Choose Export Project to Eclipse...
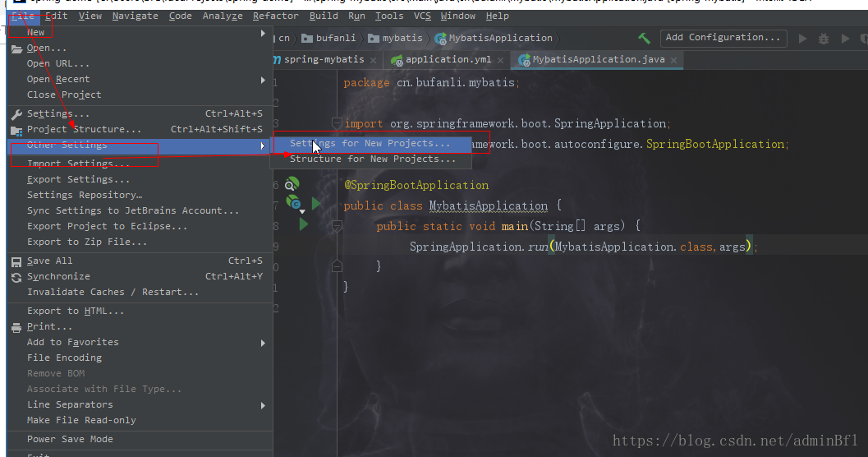 [140, 226]
